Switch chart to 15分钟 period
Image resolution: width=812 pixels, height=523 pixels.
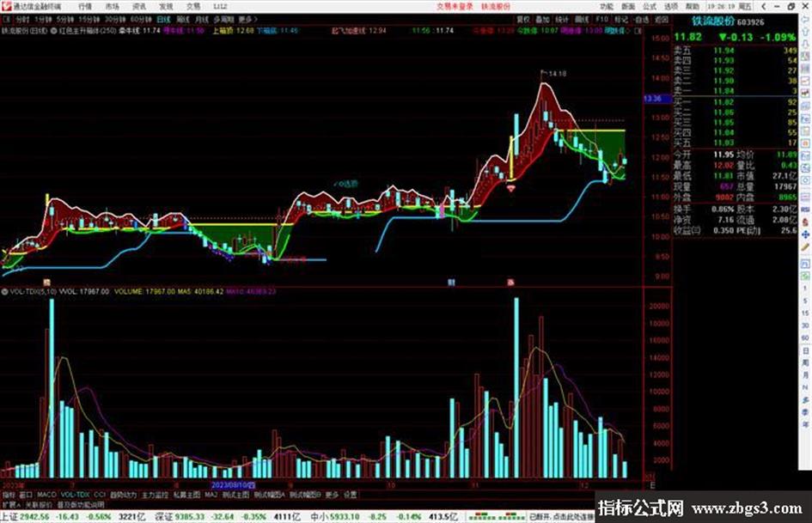89,19
